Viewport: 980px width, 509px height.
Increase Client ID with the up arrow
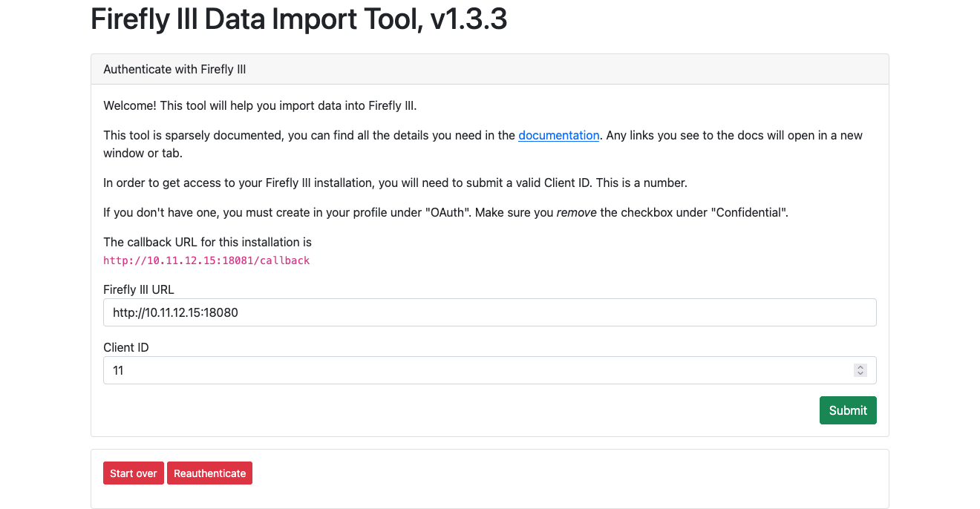860,367
